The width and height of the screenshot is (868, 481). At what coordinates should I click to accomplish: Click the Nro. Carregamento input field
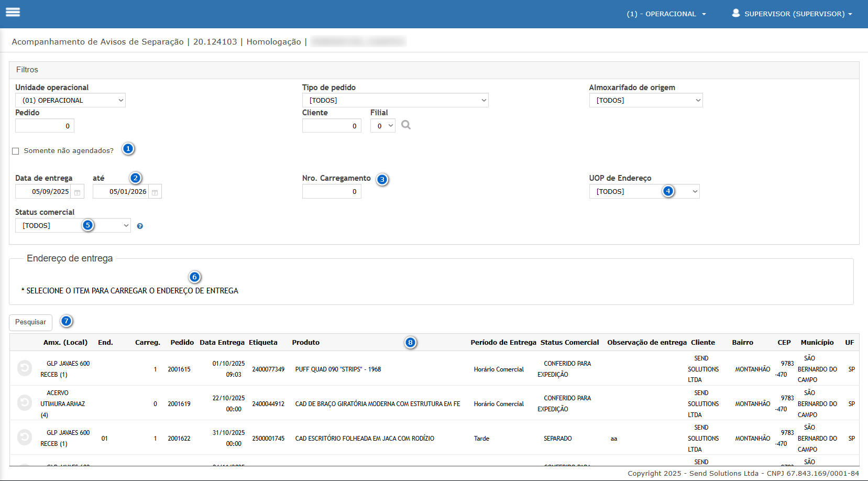click(331, 192)
